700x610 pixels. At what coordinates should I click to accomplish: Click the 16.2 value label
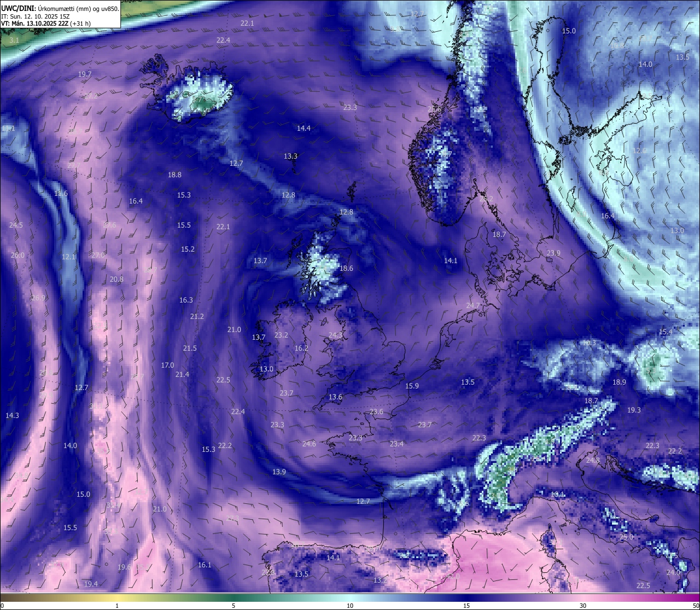[x=301, y=348]
